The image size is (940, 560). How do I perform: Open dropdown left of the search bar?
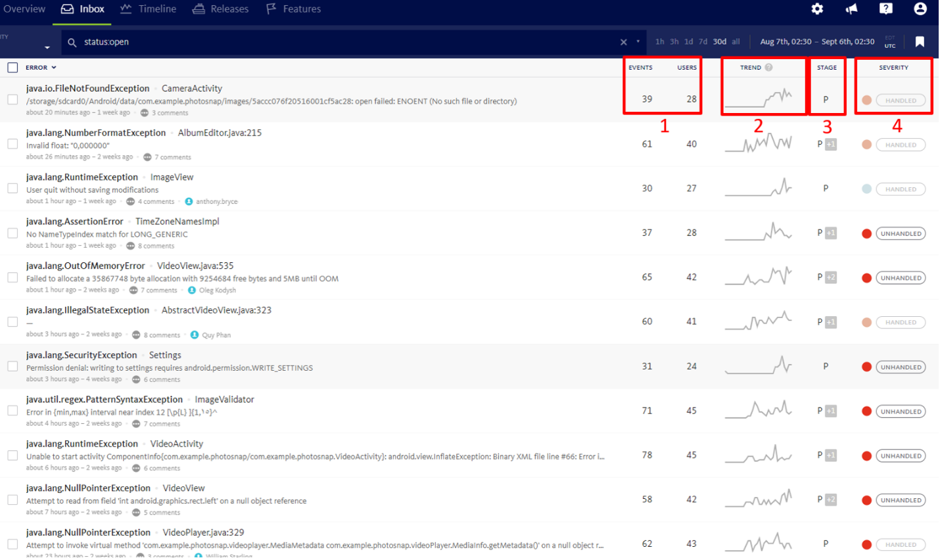coord(47,47)
